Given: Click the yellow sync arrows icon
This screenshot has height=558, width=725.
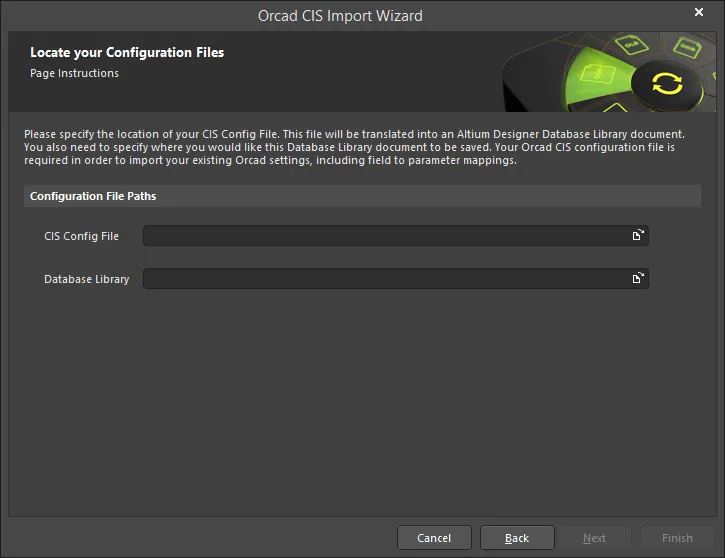Looking at the screenshot, I should (x=664, y=83).
